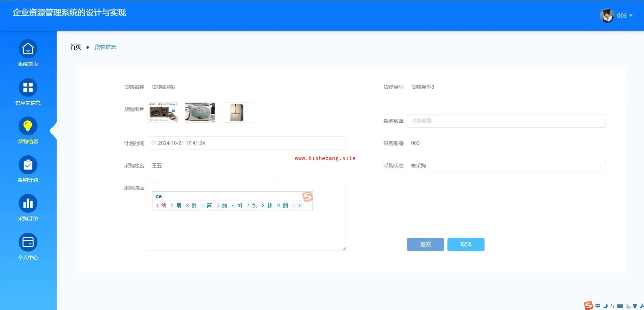Open the 货物信息 menu label in sidebar
644x310 pixels.
[28, 141]
